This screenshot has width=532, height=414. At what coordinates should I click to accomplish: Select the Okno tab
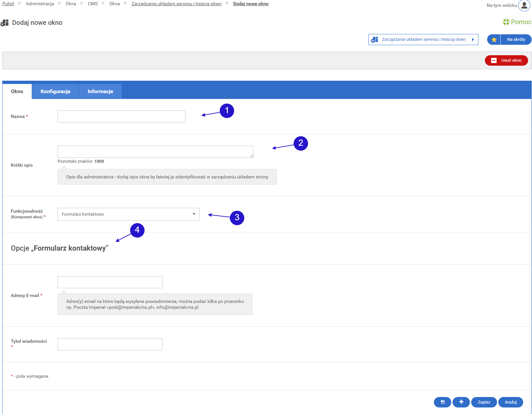(17, 91)
